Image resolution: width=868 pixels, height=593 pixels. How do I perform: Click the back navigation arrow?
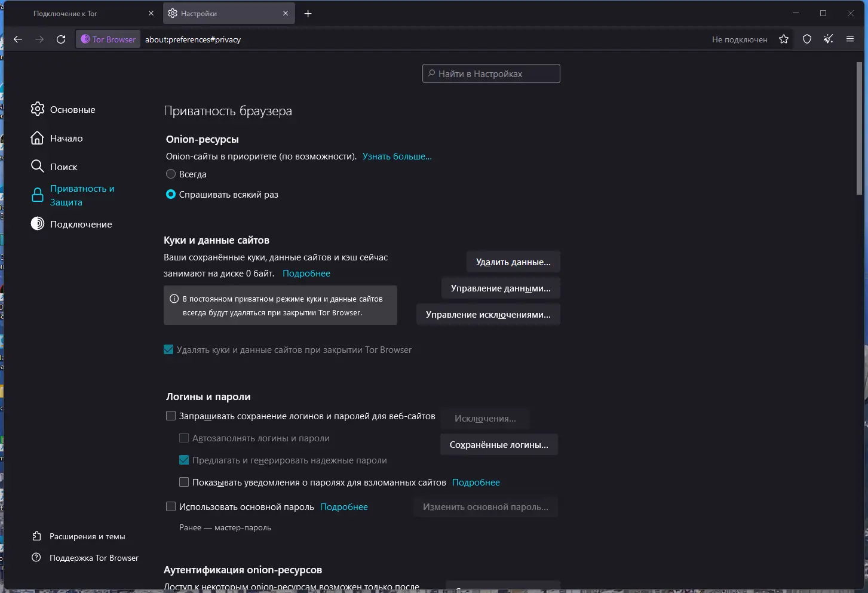click(x=17, y=39)
